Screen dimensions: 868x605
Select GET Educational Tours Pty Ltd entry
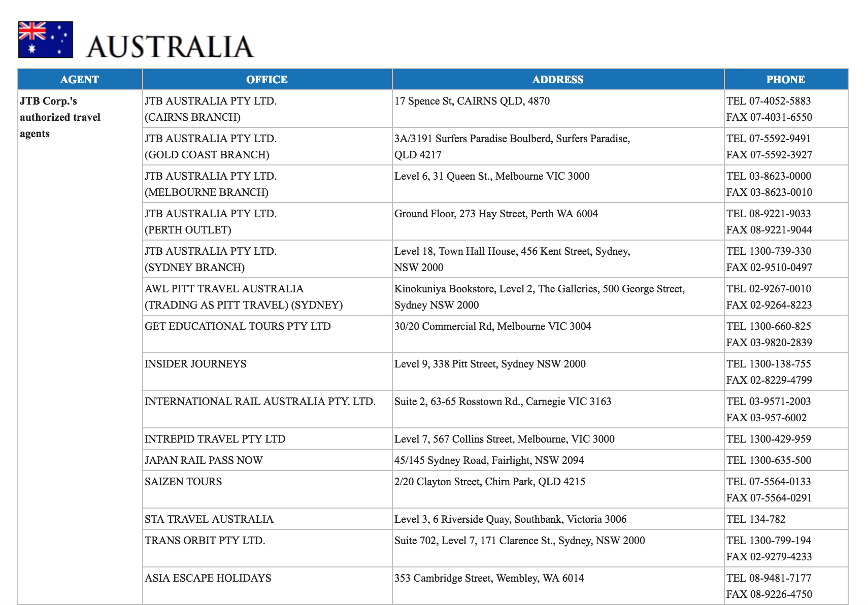click(238, 326)
